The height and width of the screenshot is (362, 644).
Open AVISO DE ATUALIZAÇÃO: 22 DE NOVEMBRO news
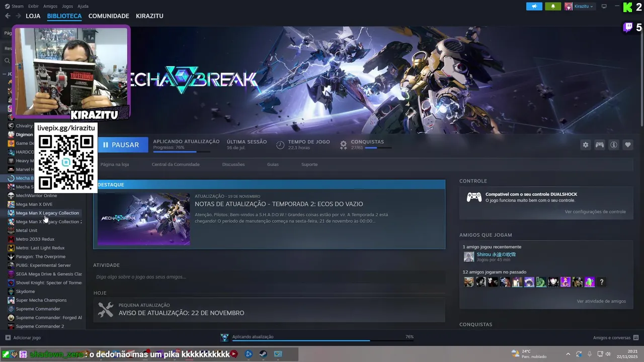tap(269, 310)
